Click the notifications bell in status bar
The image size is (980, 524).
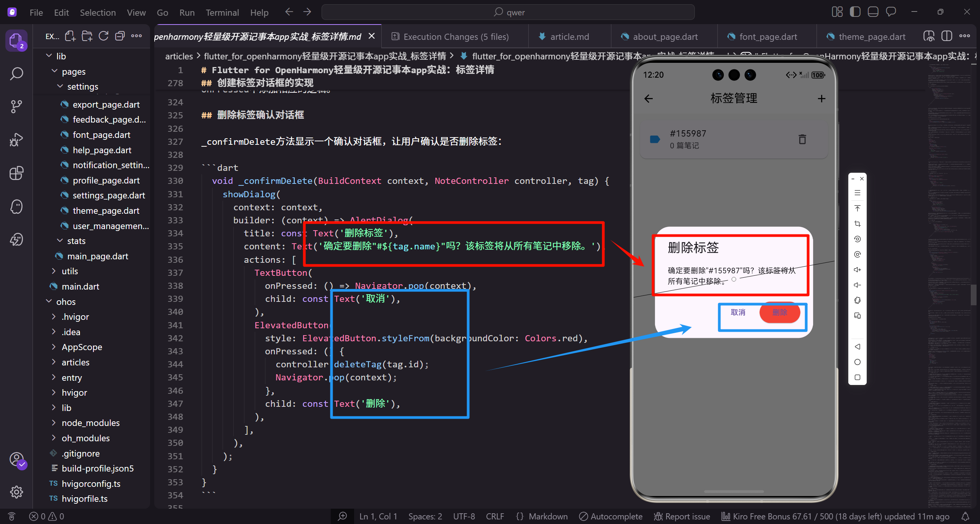coord(965,516)
